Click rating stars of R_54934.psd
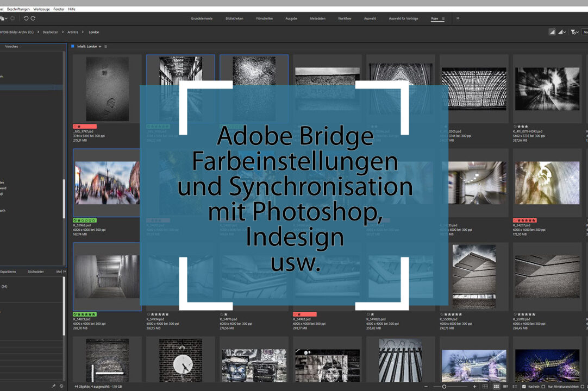588x391 pixels. [159, 314]
